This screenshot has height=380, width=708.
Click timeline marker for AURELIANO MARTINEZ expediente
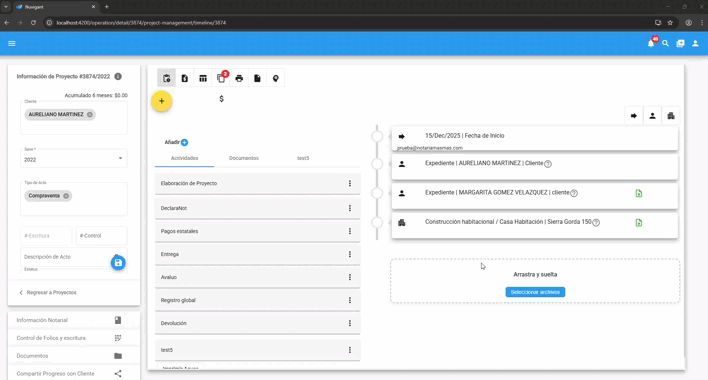point(377,164)
